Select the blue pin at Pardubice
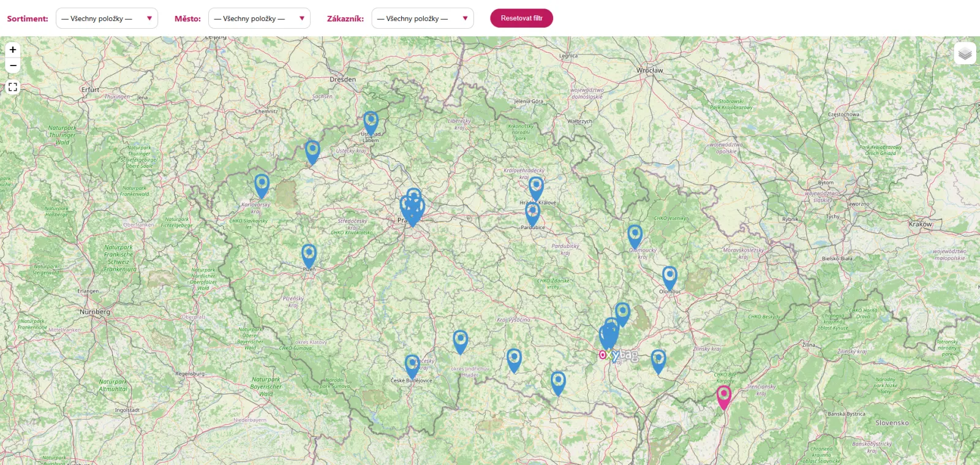The image size is (980, 465). (532, 214)
